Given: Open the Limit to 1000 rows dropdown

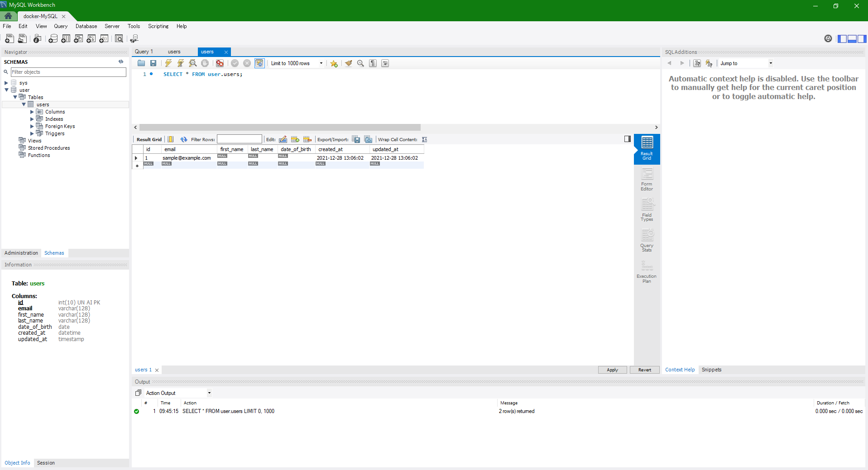Looking at the screenshot, I should (x=297, y=63).
